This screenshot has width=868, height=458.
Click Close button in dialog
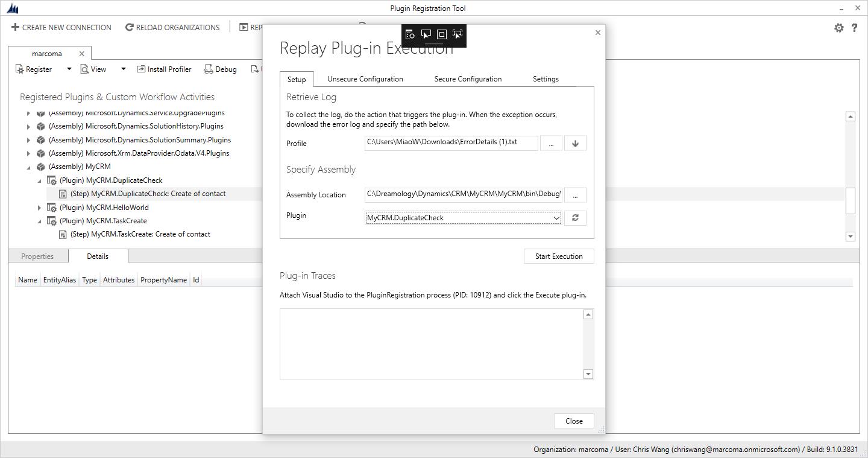(574, 421)
